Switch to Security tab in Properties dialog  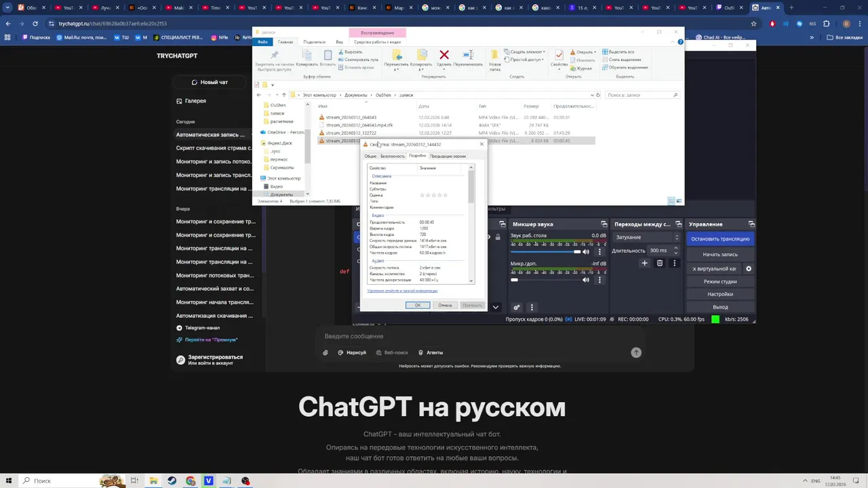[x=393, y=157]
